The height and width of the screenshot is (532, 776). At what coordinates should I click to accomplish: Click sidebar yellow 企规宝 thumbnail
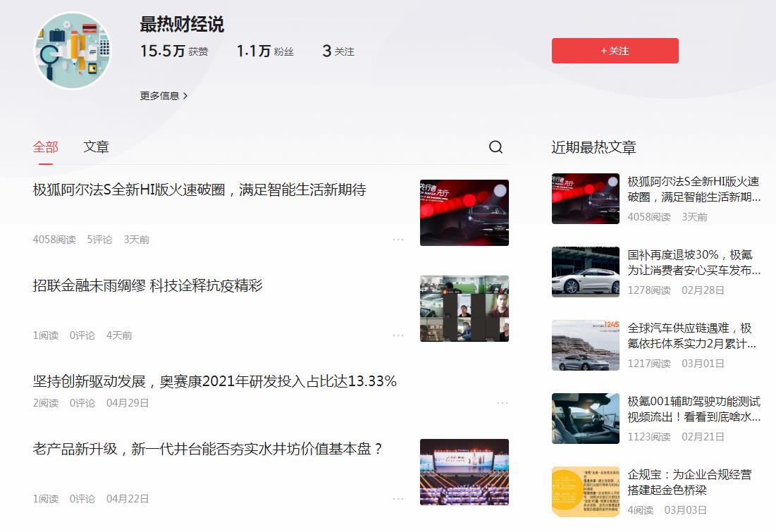(x=586, y=491)
